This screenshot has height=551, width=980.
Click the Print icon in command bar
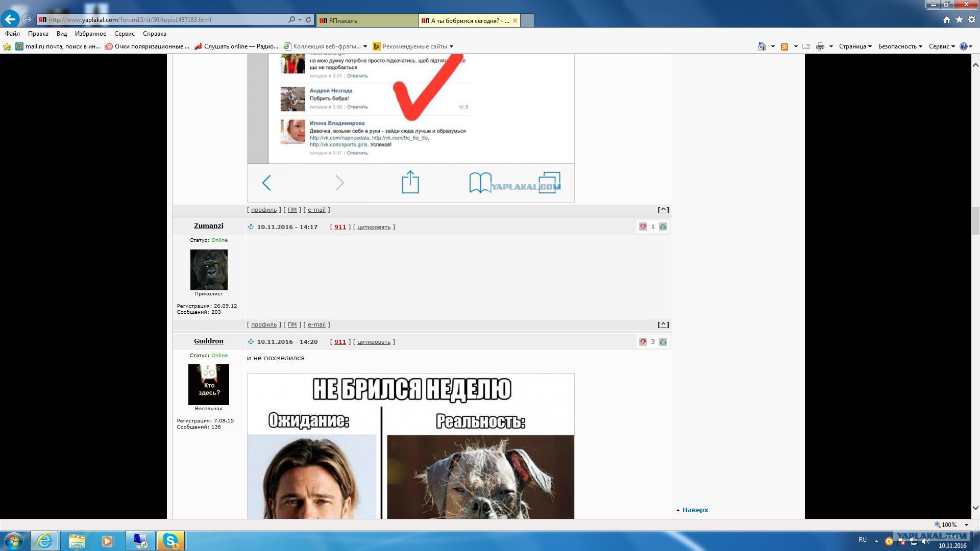pos(820,46)
